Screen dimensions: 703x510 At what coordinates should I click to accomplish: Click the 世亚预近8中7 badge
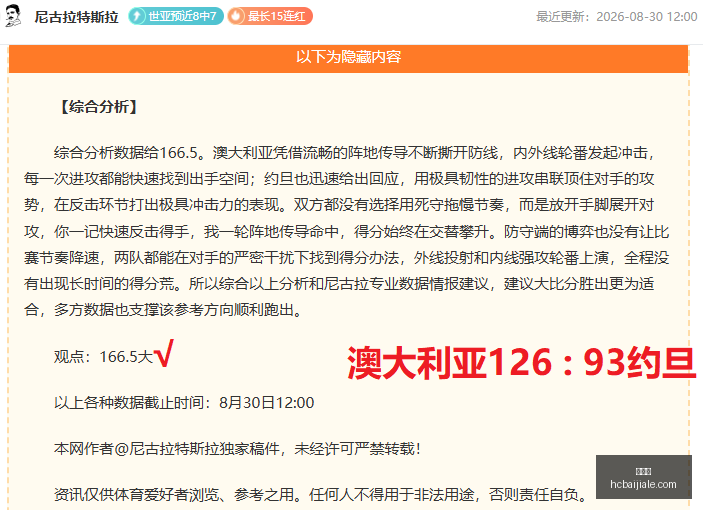176,17
